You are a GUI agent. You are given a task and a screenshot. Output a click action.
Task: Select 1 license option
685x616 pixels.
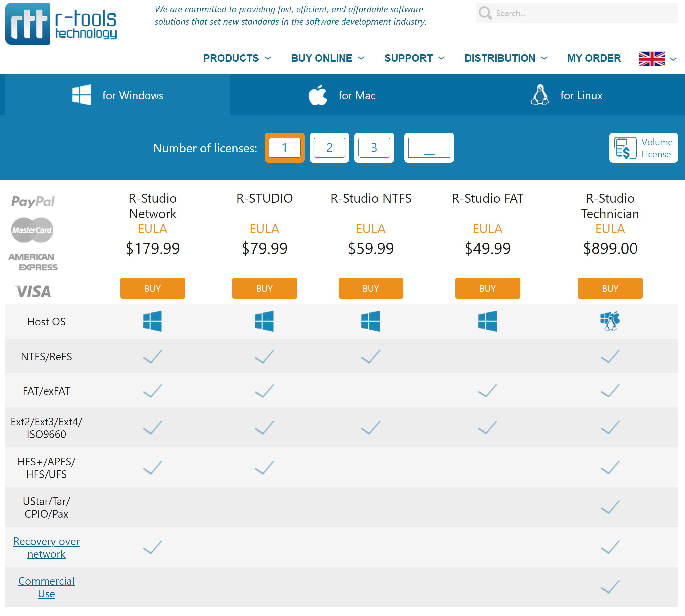284,148
